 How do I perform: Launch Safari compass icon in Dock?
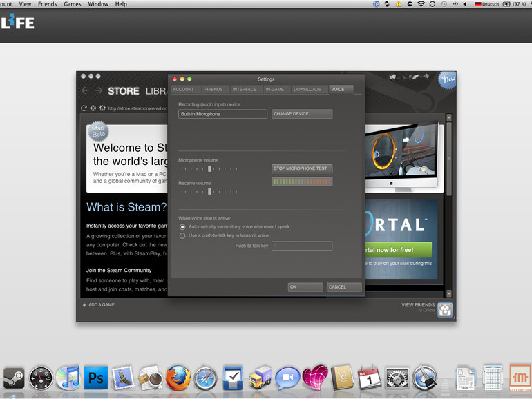205,378
